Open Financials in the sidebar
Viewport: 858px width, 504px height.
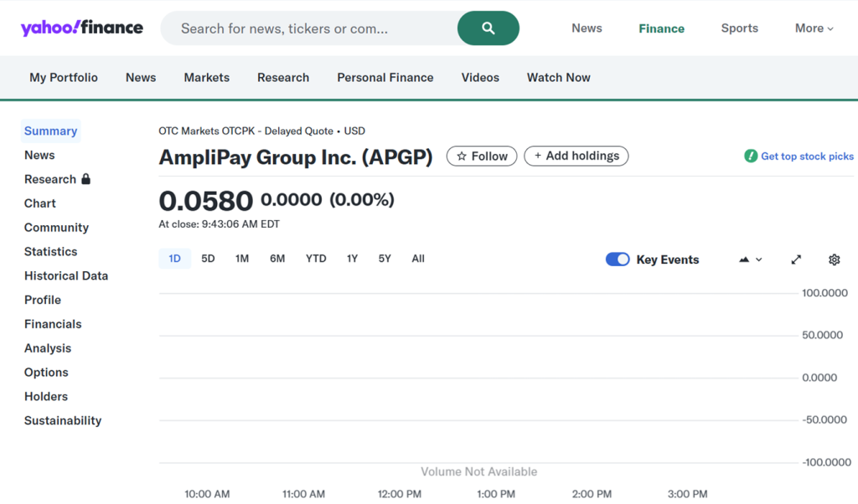[53, 324]
